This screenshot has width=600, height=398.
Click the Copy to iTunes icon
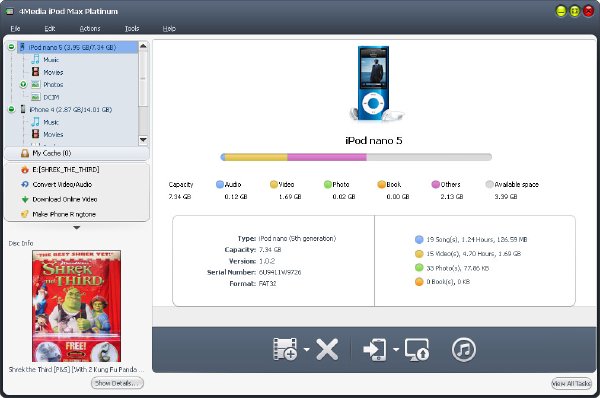tap(464, 349)
